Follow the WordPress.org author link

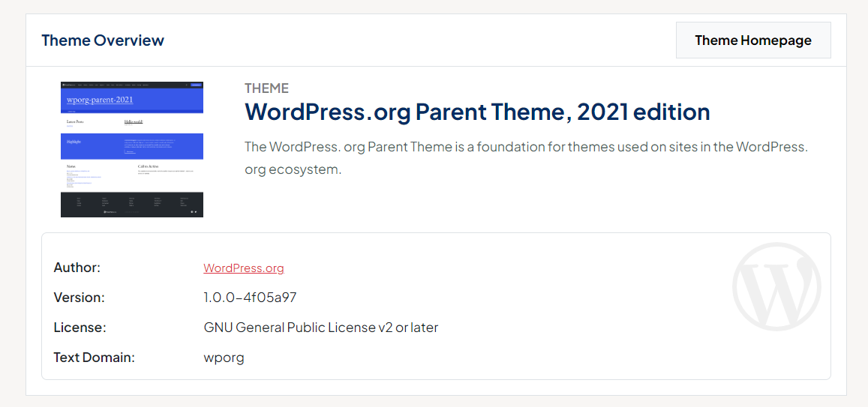click(x=244, y=268)
